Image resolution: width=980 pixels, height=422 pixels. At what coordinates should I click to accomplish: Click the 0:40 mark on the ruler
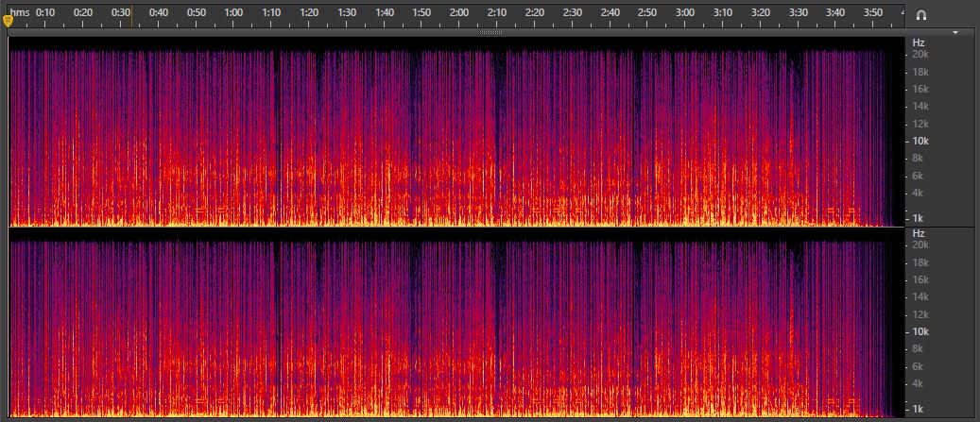pos(158,12)
